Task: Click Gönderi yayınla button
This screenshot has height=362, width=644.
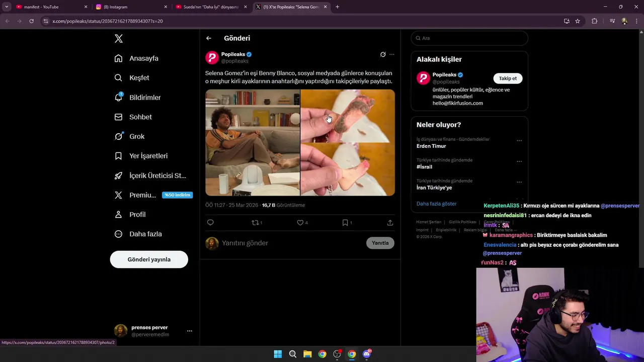Action: click(149, 259)
